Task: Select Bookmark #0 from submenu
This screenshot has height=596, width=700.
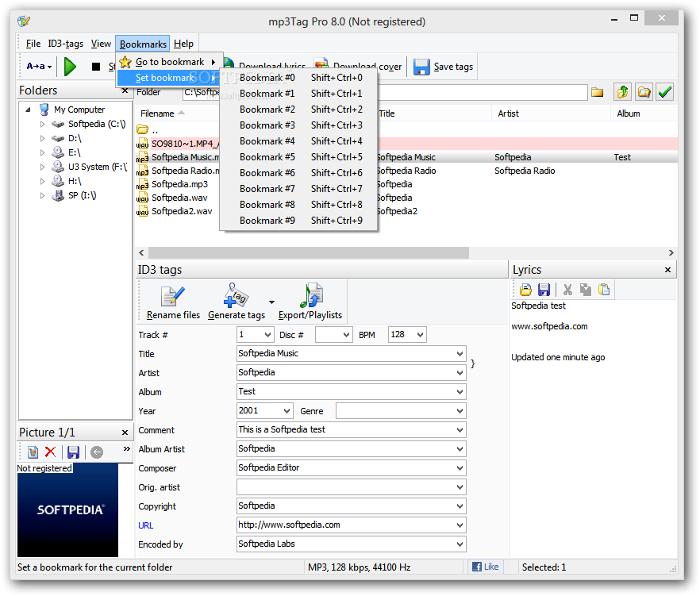Action: [x=300, y=78]
